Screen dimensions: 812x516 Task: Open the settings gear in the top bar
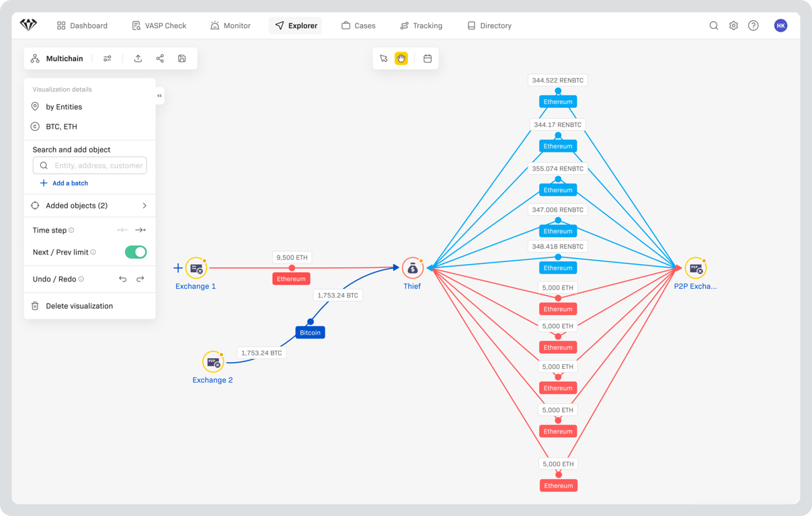click(x=733, y=26)
